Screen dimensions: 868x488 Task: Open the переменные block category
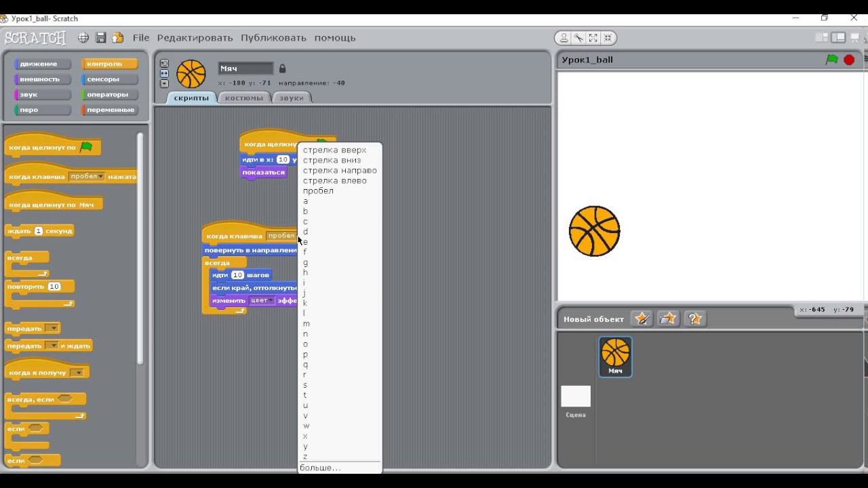point(109,110)
